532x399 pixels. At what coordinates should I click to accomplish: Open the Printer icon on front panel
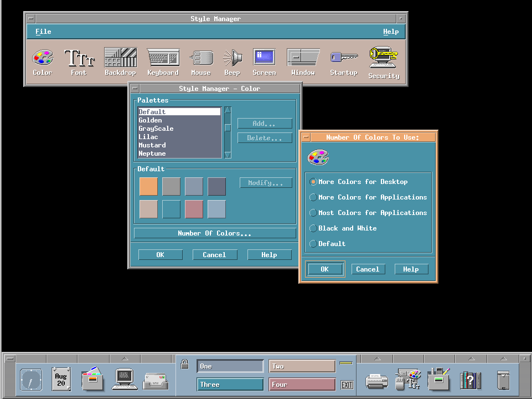pos(376,381)
